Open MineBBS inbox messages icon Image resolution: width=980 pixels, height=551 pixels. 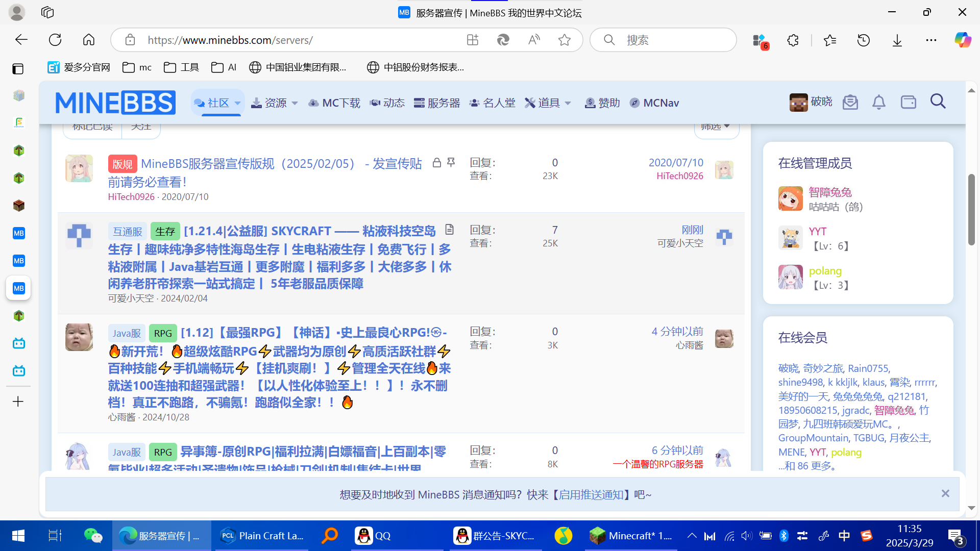pyautogui.click(x=850, y=102)
